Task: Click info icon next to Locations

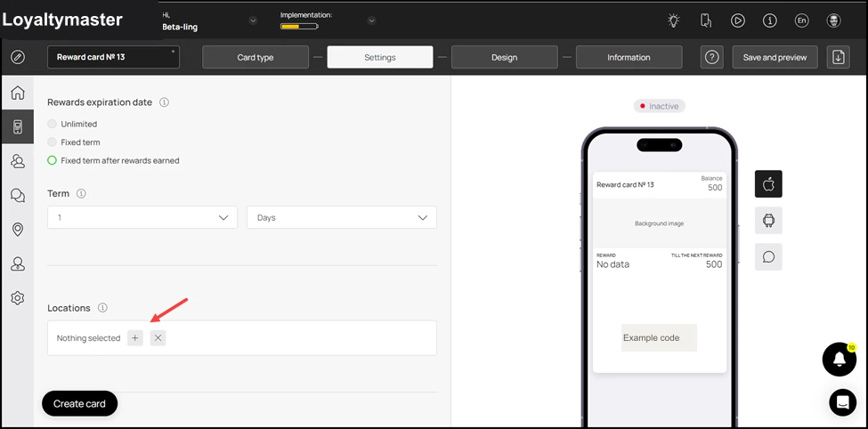Action: (102, 308)
